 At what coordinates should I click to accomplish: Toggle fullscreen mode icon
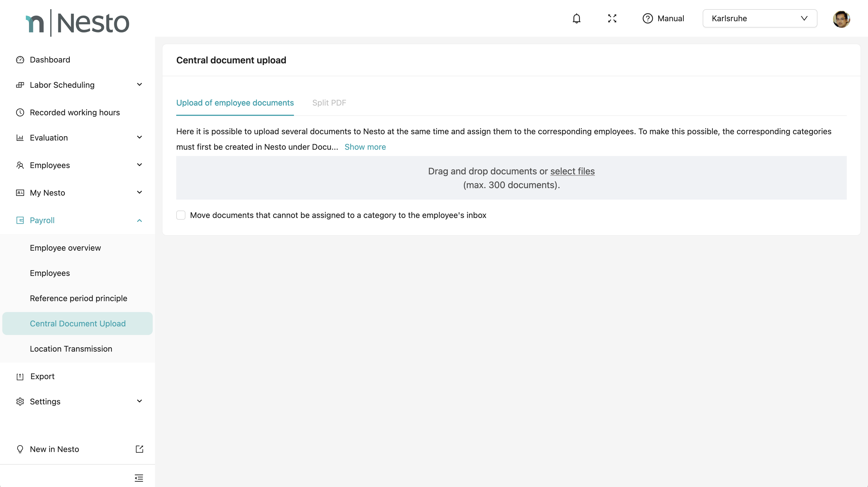point(612,19)
